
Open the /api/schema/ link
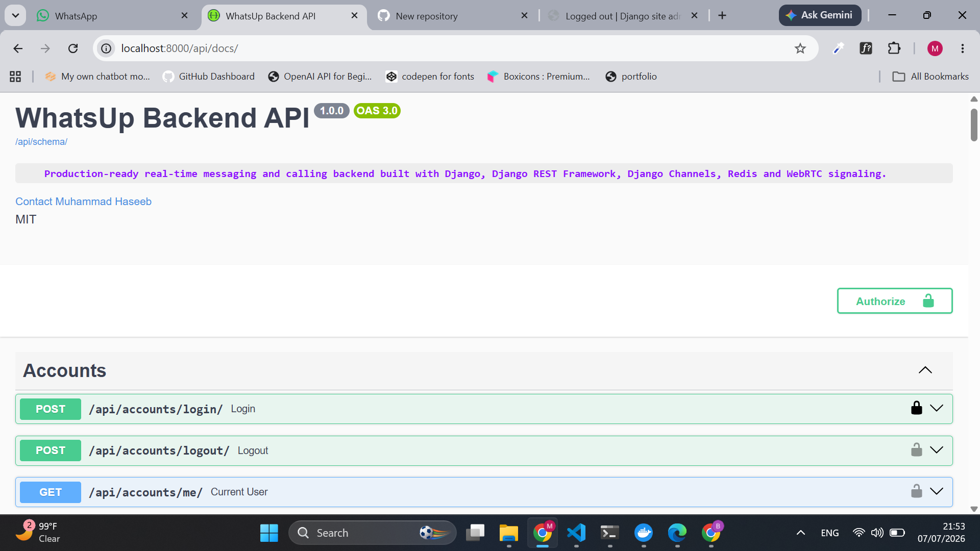[x=41, y=142]
